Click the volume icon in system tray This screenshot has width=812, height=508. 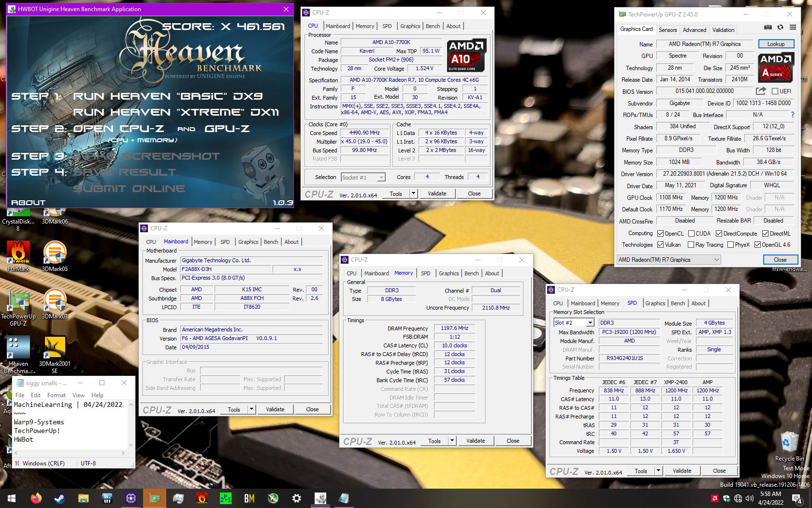point(749,498)
